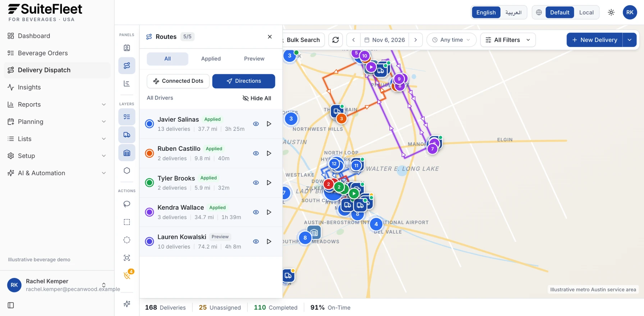Toggle light theme sun icon
This screenshot has height=316, width=644.
click(x=611, y=12)
